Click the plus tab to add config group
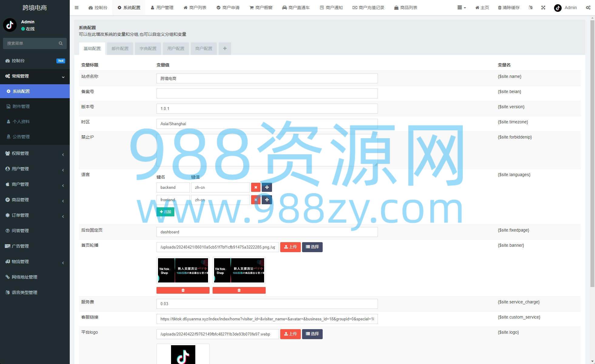 coord(225,48)
